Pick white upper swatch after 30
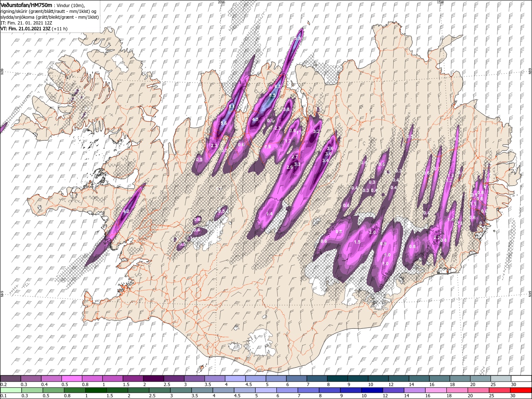 pyautogui.click(x=521, y=379)
